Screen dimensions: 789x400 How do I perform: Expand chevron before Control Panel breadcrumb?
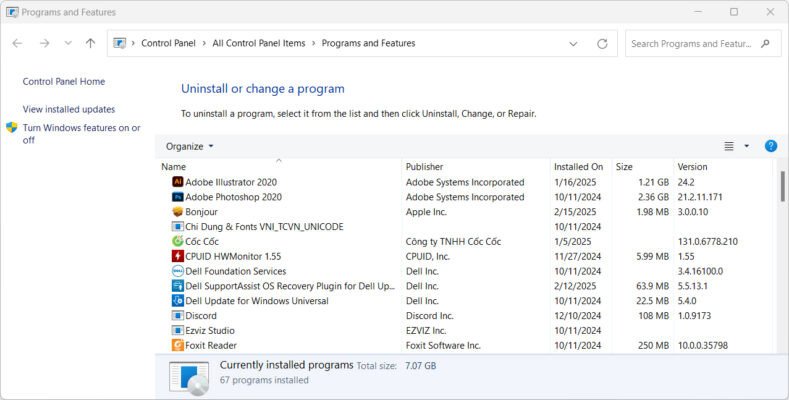pyautogui.click(x=133, y=43)
